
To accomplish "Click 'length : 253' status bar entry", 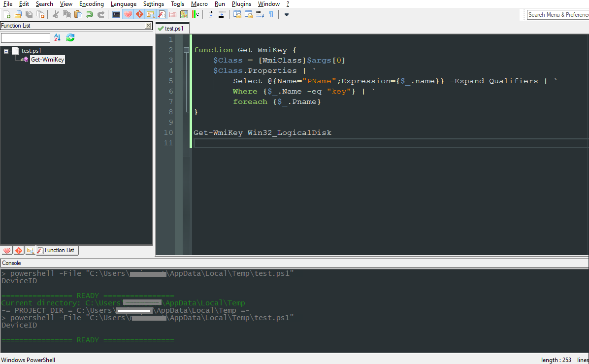I will [x=556, y=360].
